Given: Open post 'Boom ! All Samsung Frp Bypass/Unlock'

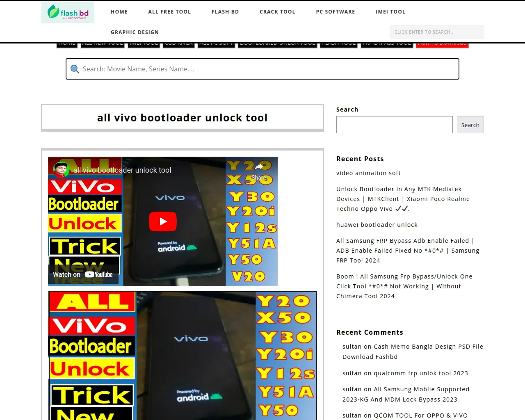Looking at the screenshot, I should 404,286.
